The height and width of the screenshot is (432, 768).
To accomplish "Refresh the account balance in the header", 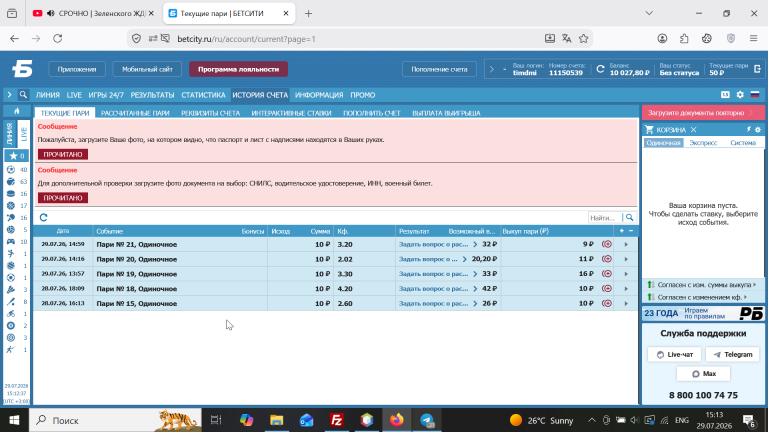I will point(600,69).
